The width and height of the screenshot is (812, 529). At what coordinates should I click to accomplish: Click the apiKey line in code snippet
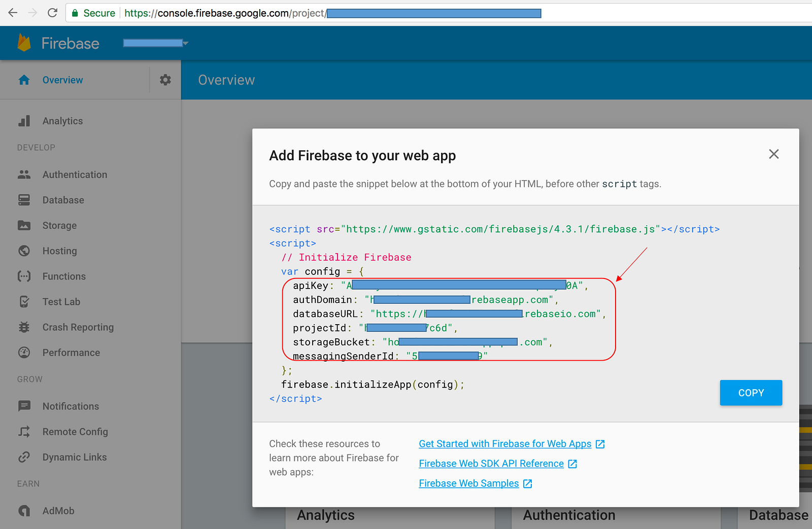click(x=440, y=286)
